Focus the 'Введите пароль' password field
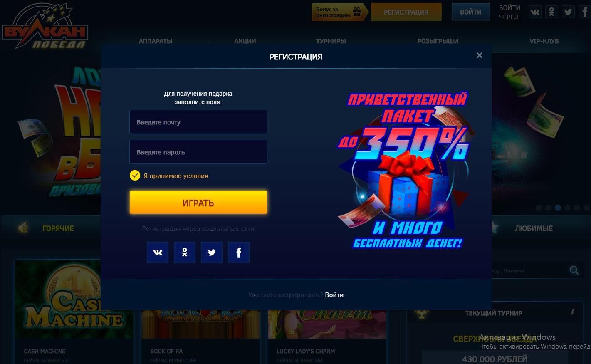The width and height of the screenshot is (591, 364). [x=198, y=152]
